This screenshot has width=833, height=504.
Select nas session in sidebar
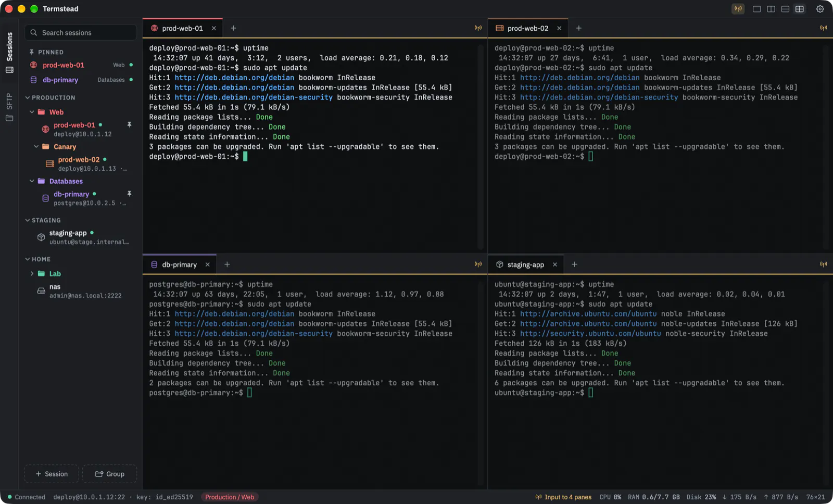(81, 291)
